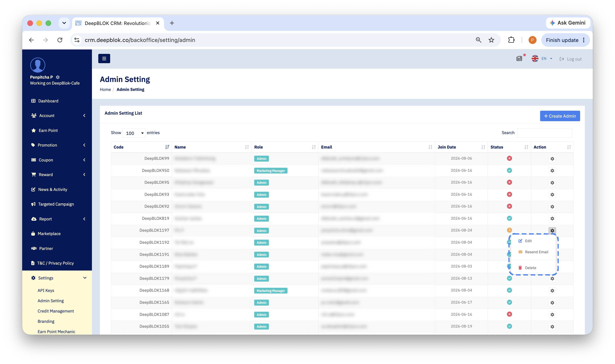The height and width of the screenshot is (364, 615).
Task: Bookmark this page with the star icon
Action: [x=491, y=40]
